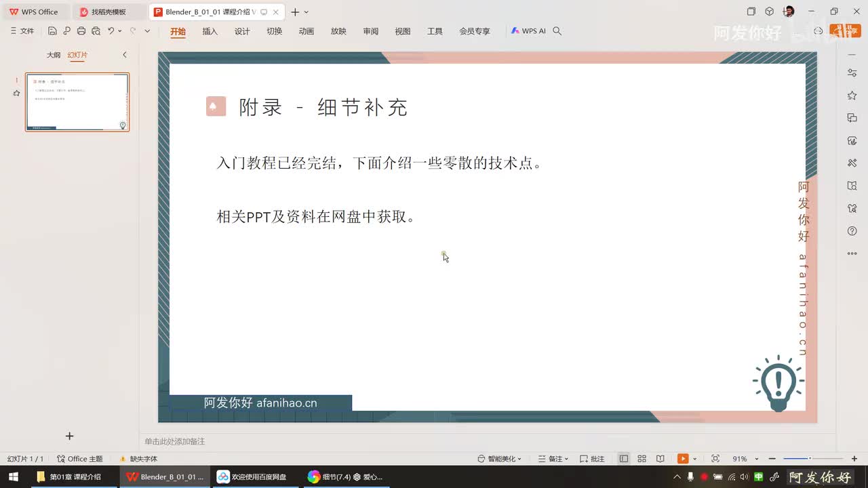Image resolution: width=868 pixels, height=488 pixels.
Task: Open more options dots in sidebar
Action: pyautogui.click(x=852, y=253)
